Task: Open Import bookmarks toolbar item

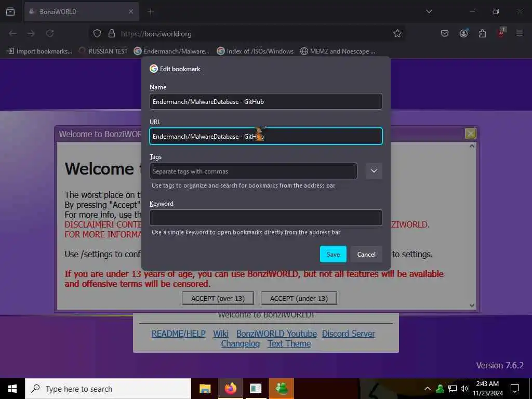Action: click(x=39, y=51)
